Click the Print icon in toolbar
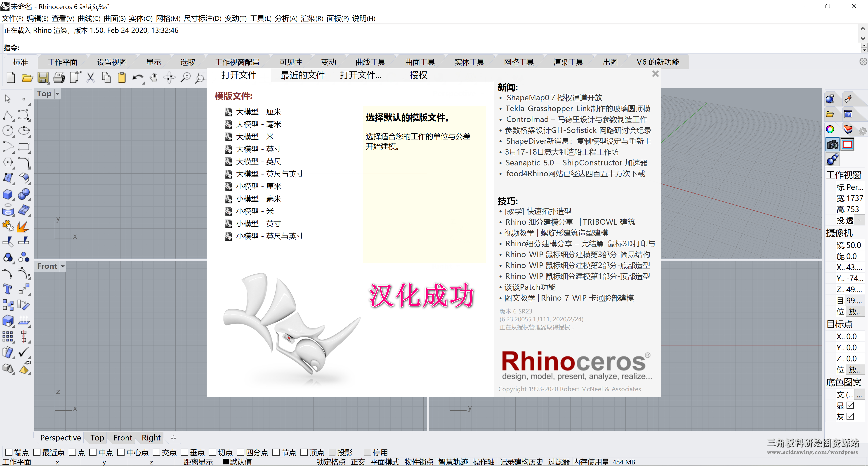 pyautogui.click(x=59, y=78)
